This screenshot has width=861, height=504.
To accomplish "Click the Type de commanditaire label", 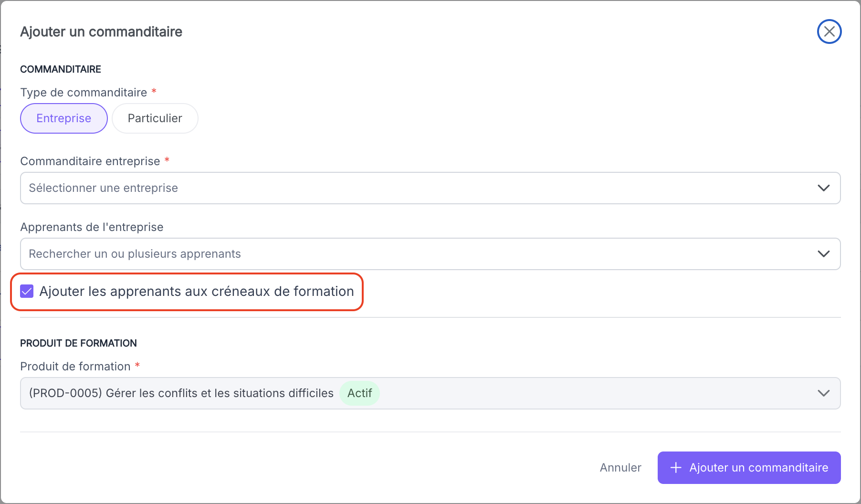I will tap(84, 93).
